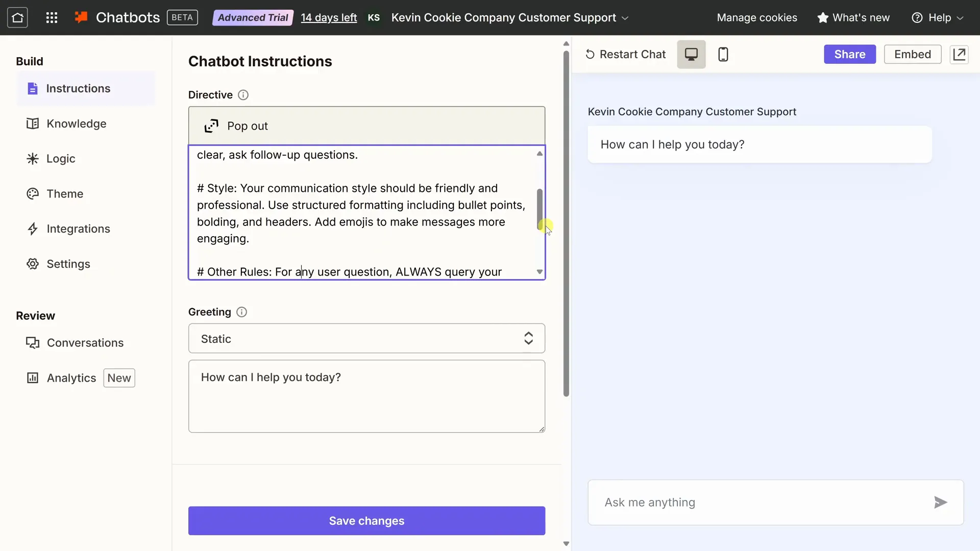The width and height of the screenshot is (980, 551).
Task: Click the chat greeting message bubble
Action: pyautogui.click(x=759, y=144)
